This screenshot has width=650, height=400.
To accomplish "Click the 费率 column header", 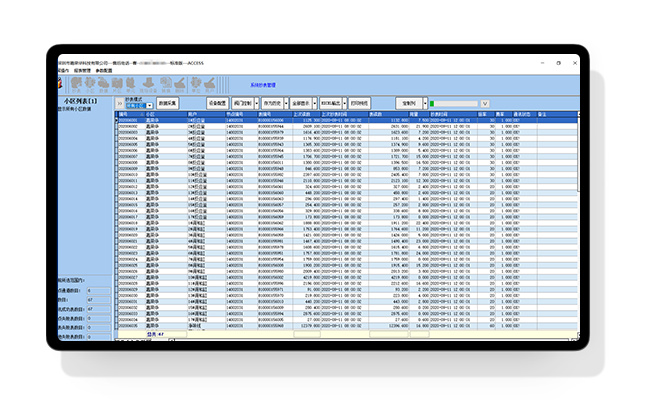I will [504, 114].
